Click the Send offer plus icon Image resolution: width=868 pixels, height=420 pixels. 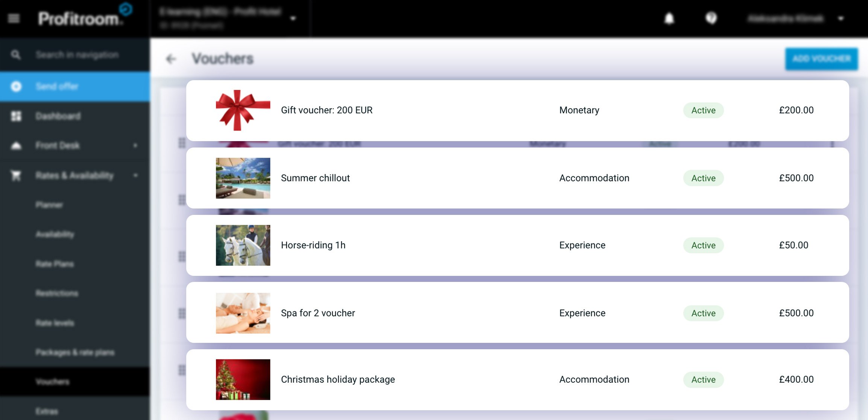click(16, 87)
